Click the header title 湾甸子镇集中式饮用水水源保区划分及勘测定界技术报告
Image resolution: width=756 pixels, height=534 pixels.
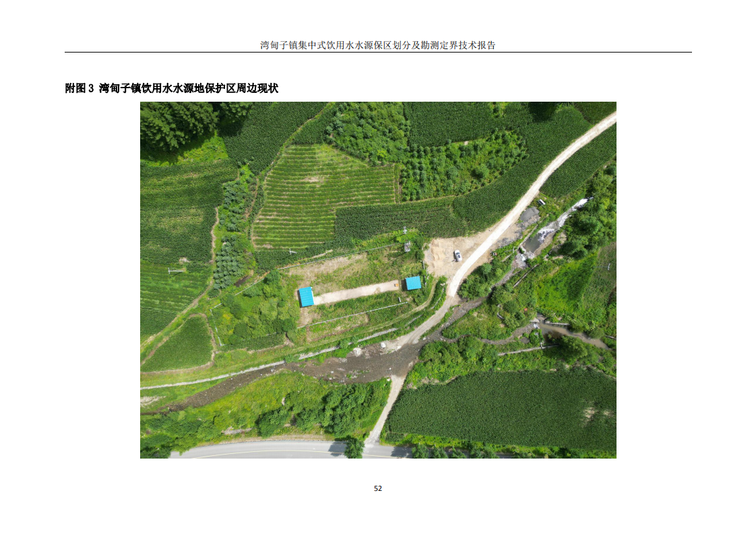pyautogui.click(x=378, y=45)
